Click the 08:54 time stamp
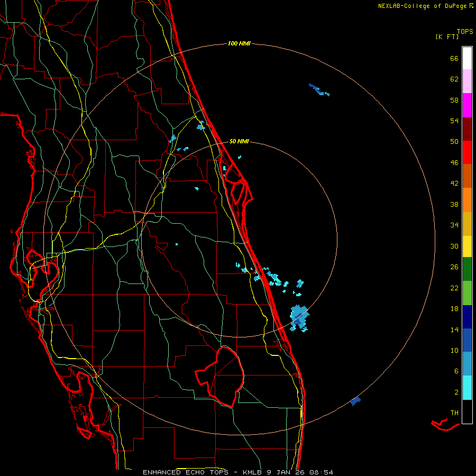This screenshot has height=476, width=476. tap(321, 472)
